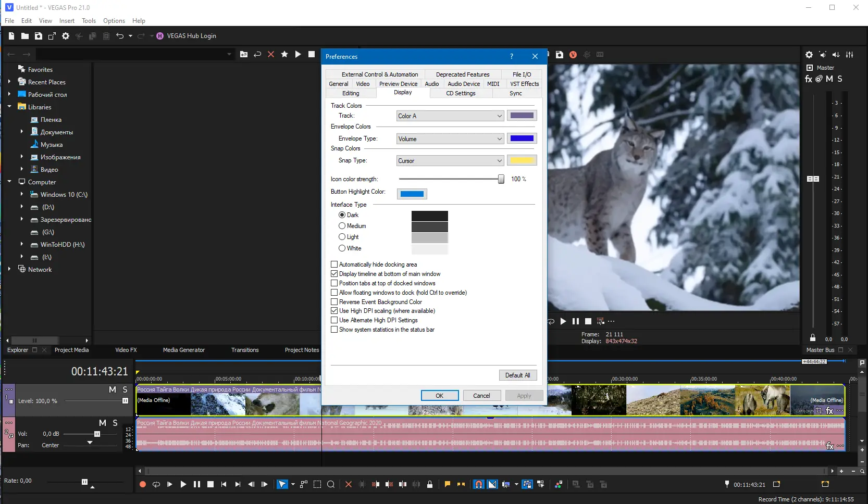Image resolution: width=868 pixels, height=504 pixels.
Task: Jump to project start in transport bar
Action: click(x=224, y=484)
